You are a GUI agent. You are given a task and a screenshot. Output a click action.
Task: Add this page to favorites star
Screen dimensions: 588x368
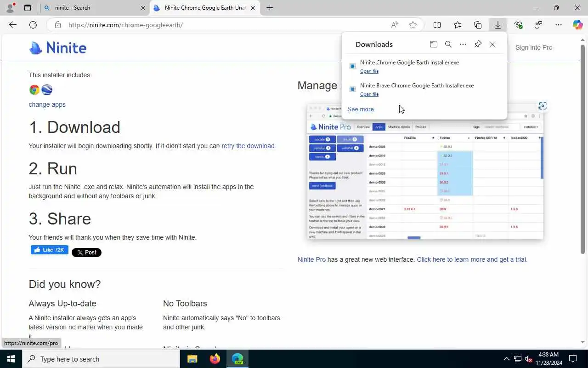(413, 25)
